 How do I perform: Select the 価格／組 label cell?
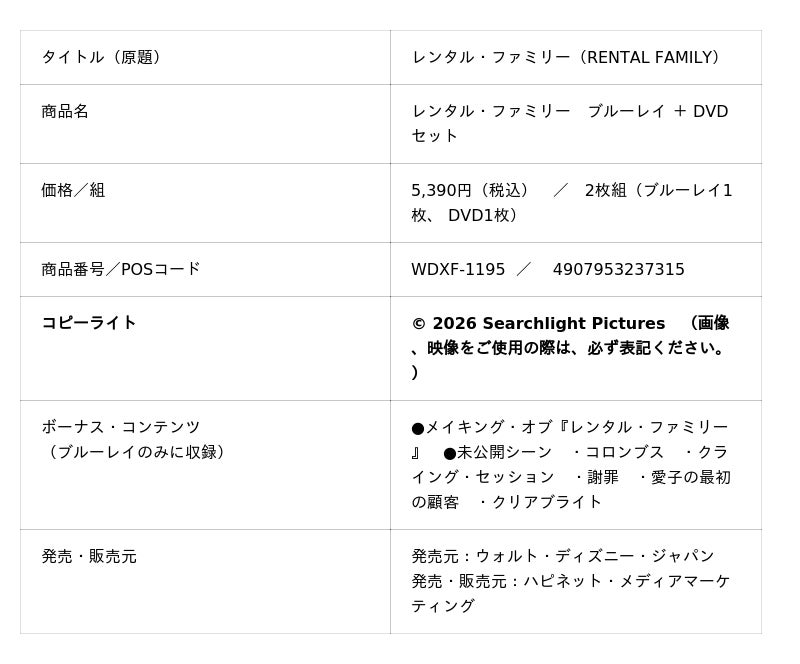point(73,190)
